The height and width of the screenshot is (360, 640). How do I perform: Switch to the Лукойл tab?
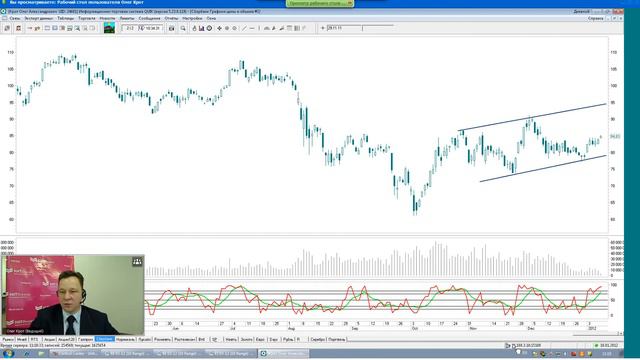point(144,339)
